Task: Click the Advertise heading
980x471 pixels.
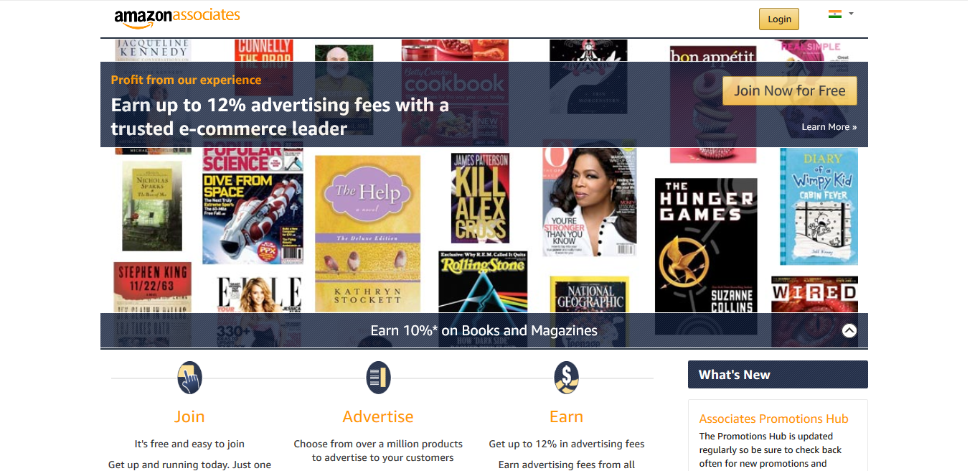Action: pos(378,416)
